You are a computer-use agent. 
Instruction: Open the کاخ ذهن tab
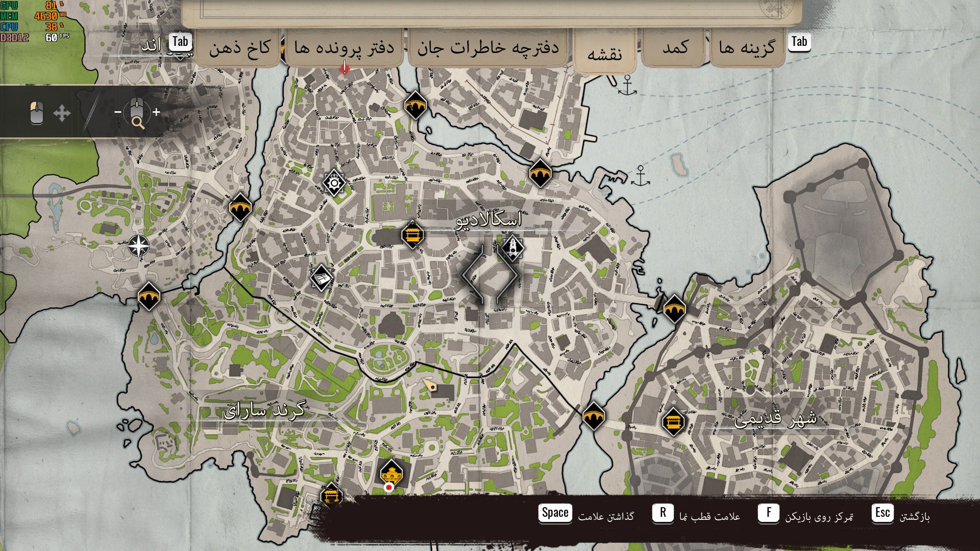239,48
